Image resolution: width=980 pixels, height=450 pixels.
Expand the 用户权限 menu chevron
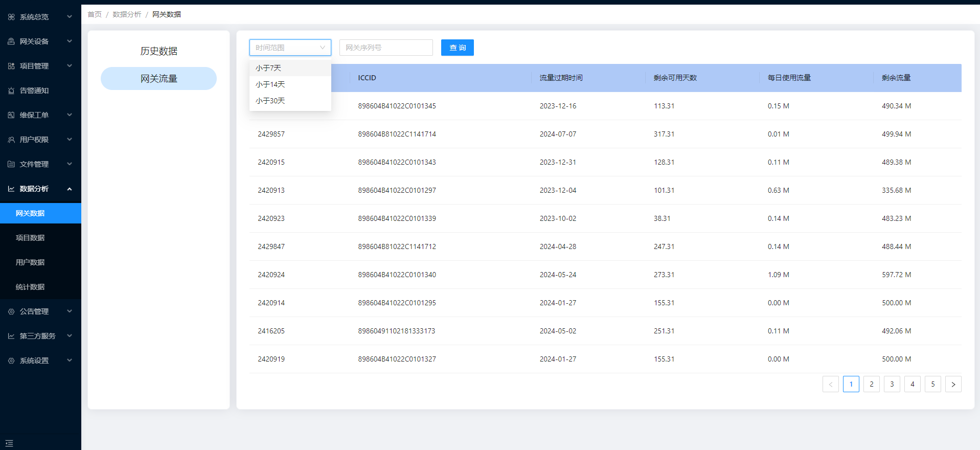click(70, 140)
